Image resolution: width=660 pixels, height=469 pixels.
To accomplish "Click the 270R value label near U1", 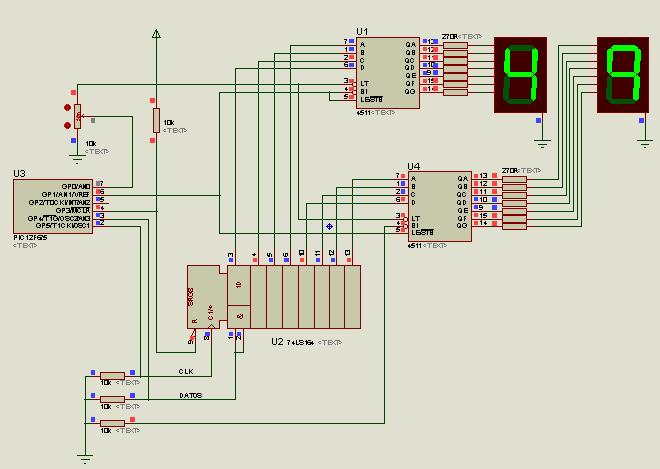I will coord(450,37).
